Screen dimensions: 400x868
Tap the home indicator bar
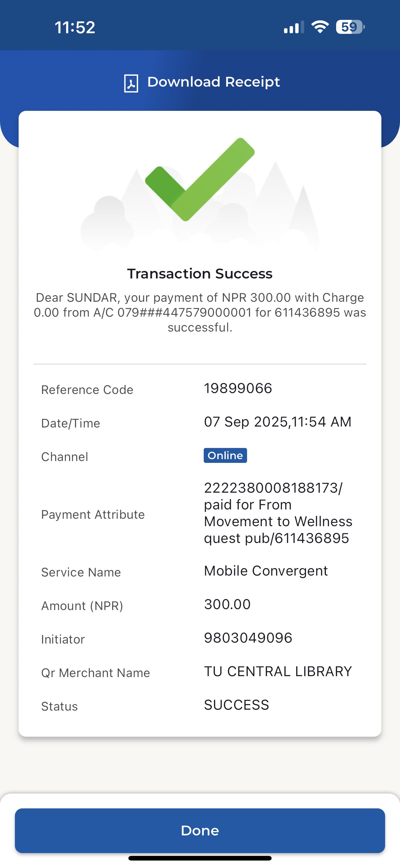pyautogui.click(x=200, y=858)
